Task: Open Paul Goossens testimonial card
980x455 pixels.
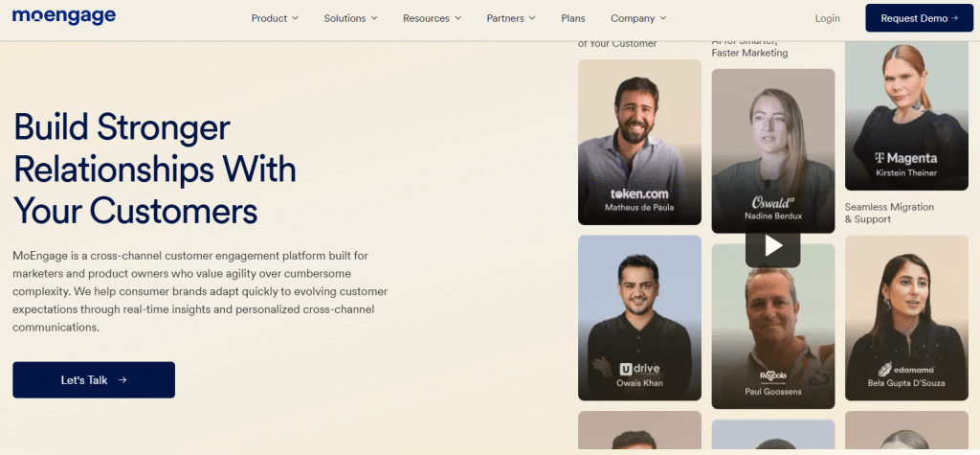Action: pyautogui.click(x=773, y=327)
